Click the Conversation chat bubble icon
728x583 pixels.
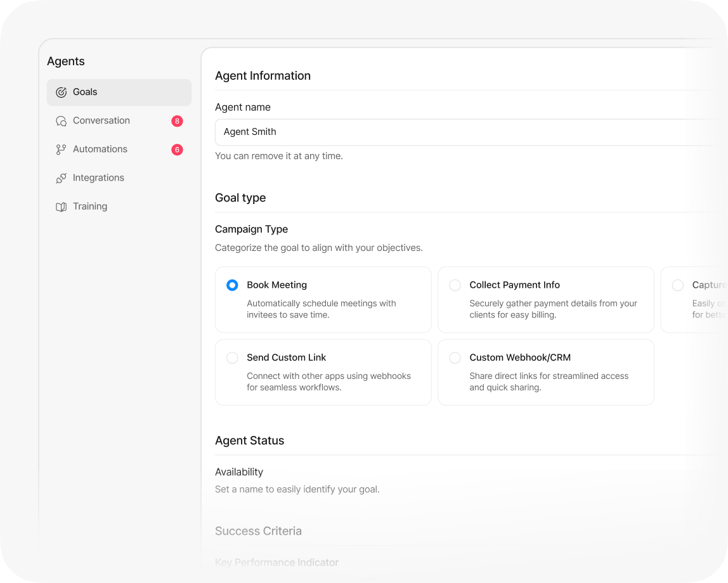pyautogui.click(x=62, y=121)
